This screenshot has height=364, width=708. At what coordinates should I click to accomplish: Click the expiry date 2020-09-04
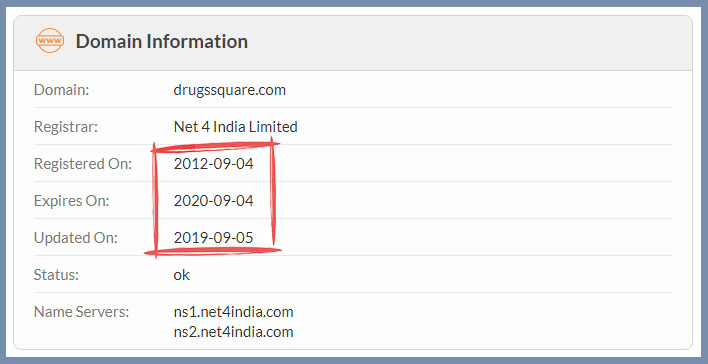214,201
